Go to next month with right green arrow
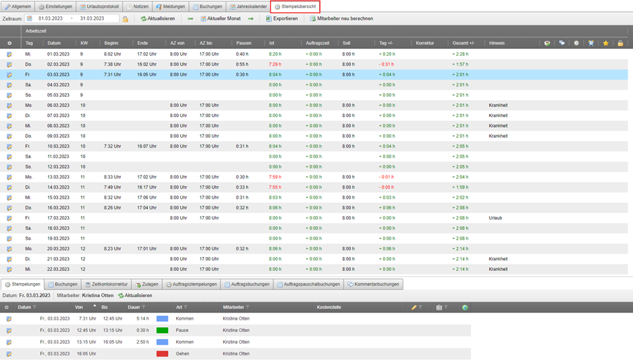This screenshot has width=633, height=364. coord(251,19)
